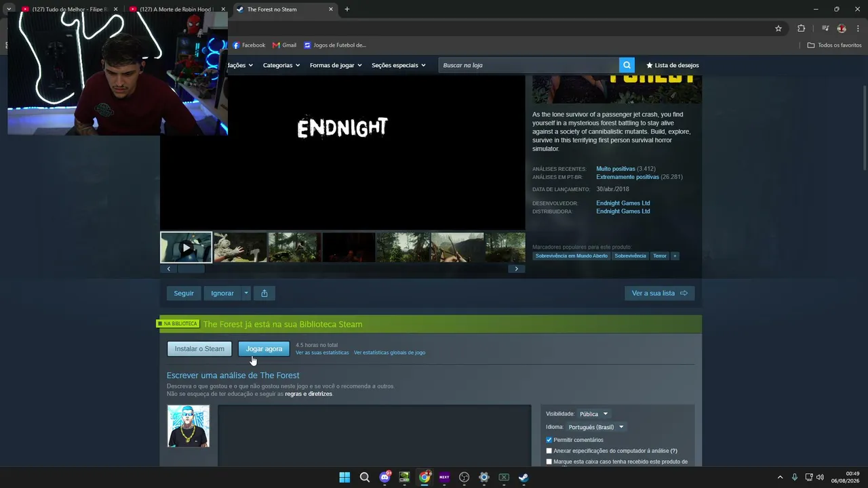Open Ver estatísticas globais de jogo link
The image size is (868, 488).
(389, 352)
